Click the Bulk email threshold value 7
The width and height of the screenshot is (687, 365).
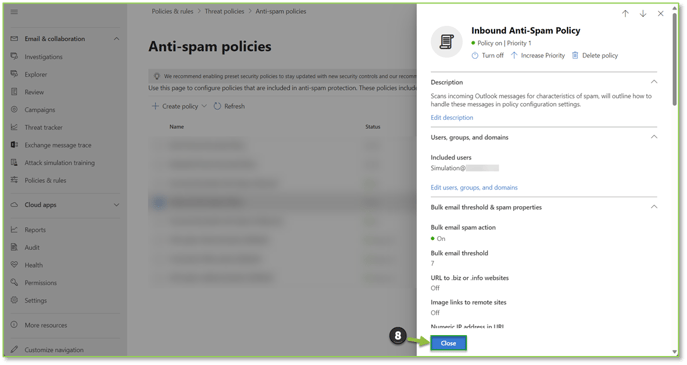coord(432,263)
